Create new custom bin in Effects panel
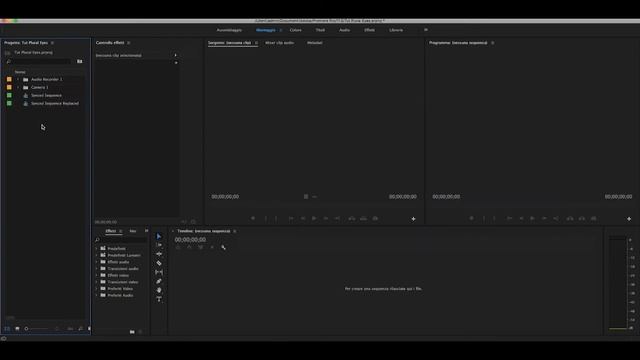This screenshot has height=360, width=640. 132,332
